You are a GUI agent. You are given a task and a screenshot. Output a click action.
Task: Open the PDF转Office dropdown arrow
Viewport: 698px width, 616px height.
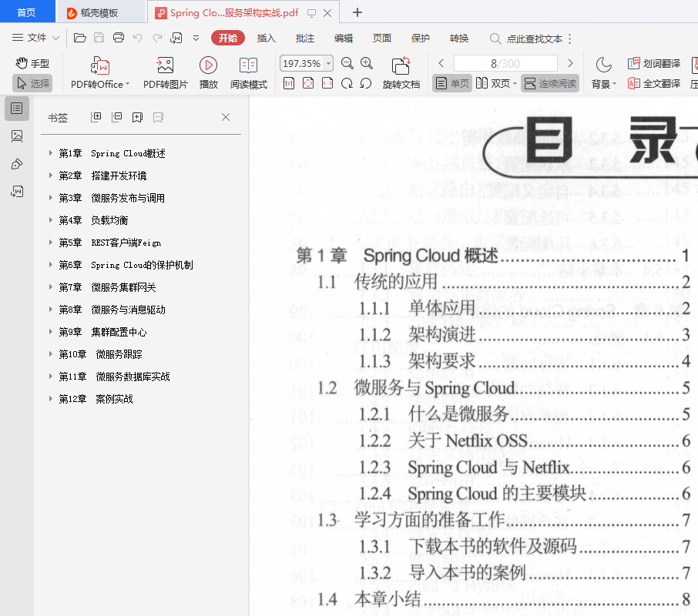[127, 84]
